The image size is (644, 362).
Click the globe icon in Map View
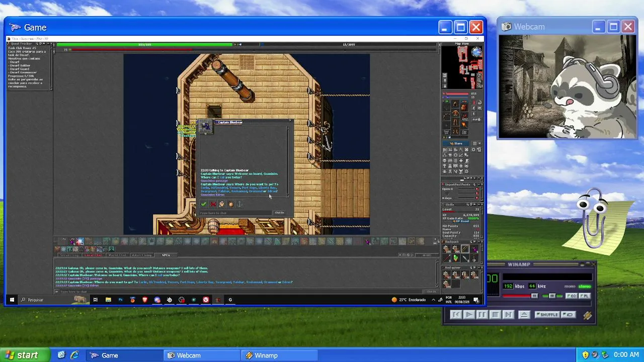point(476,52)
